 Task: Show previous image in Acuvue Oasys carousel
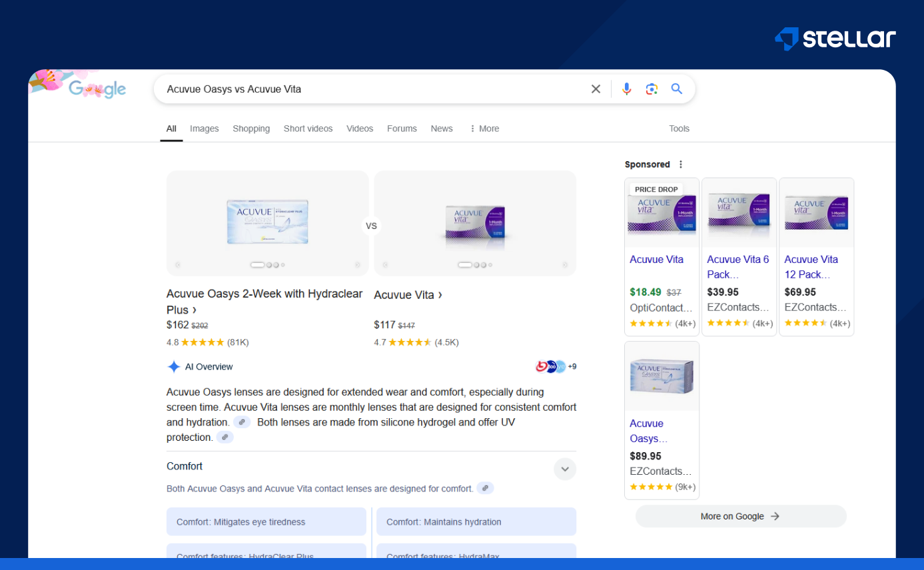pos(178,265)
